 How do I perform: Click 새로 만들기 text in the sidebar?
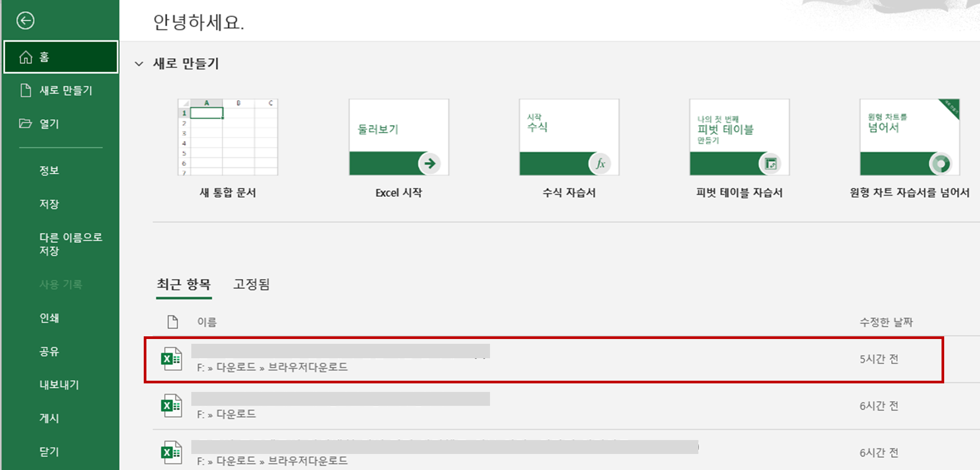[66, 90]
